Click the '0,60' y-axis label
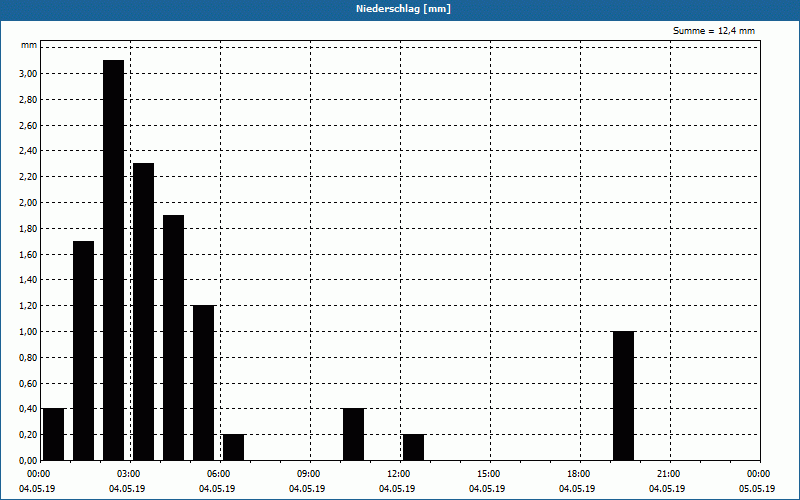800x500 pixels. coord(28,383)
